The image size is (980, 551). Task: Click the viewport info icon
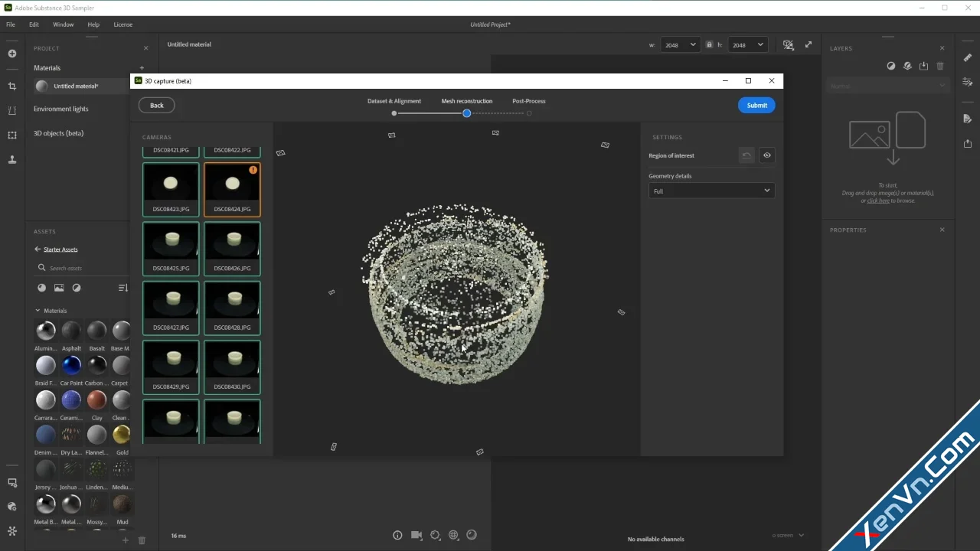click(x=397, y=536)
